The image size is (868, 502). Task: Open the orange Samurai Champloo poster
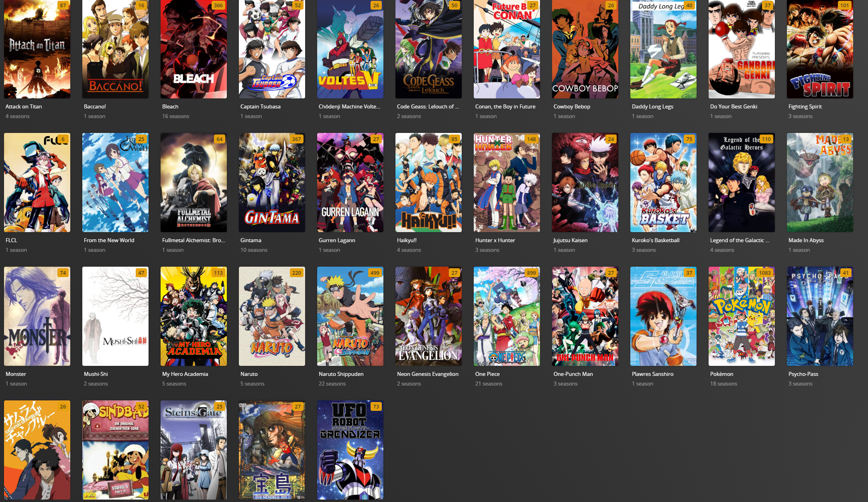pyautogui.click(x=37, y=450)
